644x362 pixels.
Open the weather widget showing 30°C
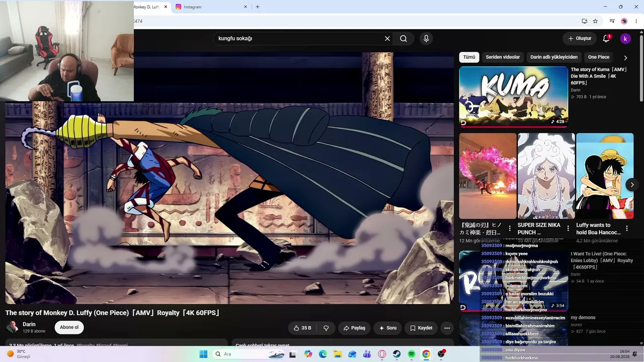click(19, 354)
